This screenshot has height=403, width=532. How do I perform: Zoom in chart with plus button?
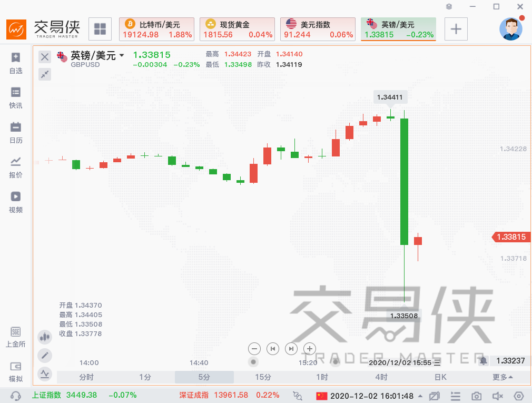pyautogui.click(x=309, y=349)
